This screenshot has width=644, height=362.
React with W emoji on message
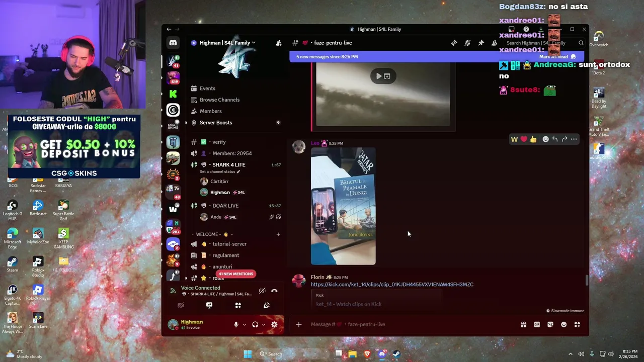coord(514,139)
